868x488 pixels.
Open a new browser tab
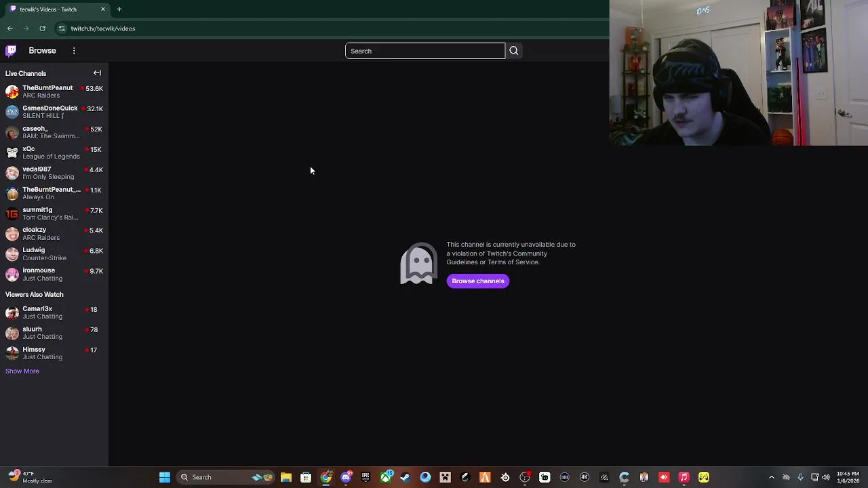point(119,9)
